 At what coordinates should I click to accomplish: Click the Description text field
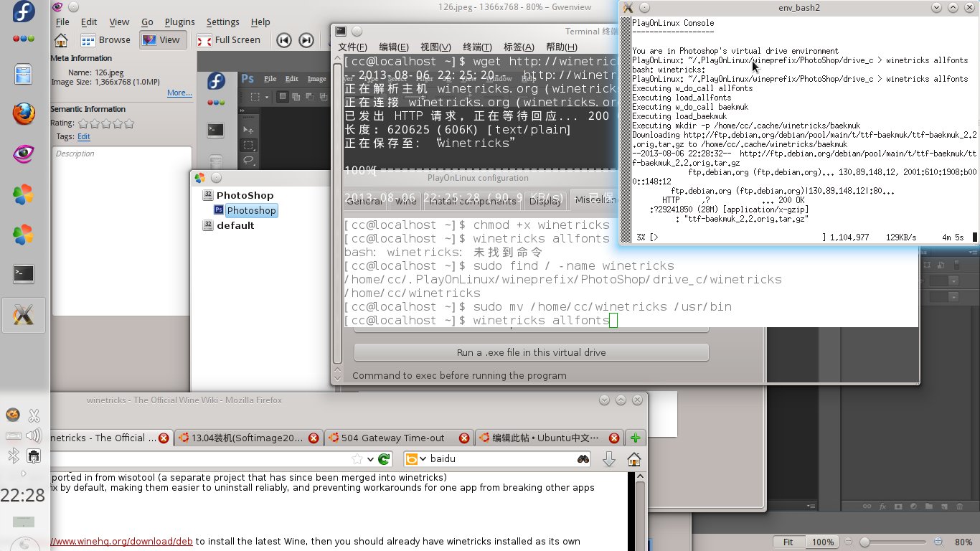[x=121, y=231]
